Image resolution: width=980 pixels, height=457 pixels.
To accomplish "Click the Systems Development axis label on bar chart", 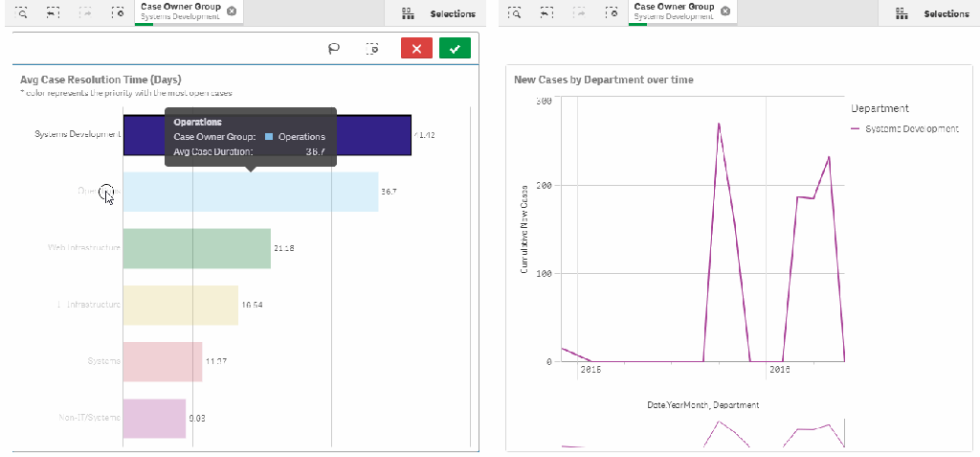I will point(78,134).
